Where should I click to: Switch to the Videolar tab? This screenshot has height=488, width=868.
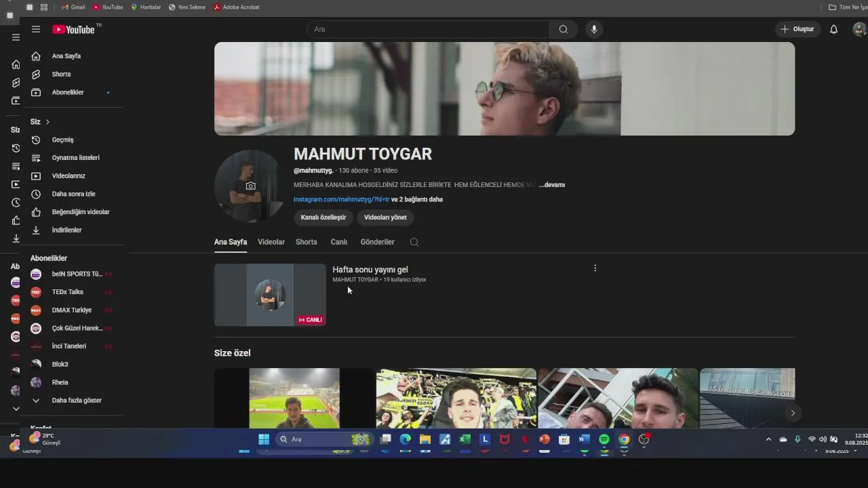(271, 242)
